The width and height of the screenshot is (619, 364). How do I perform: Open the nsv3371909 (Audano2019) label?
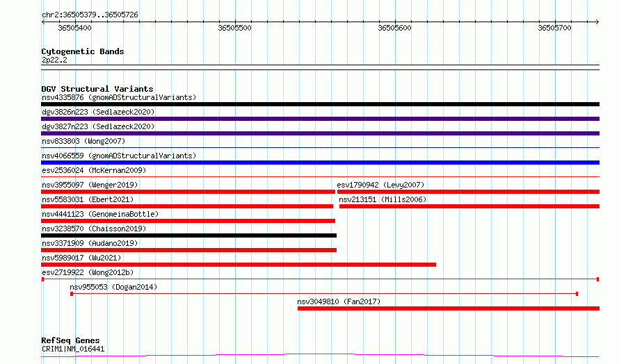pyautogui.click(x=90, y=243)
